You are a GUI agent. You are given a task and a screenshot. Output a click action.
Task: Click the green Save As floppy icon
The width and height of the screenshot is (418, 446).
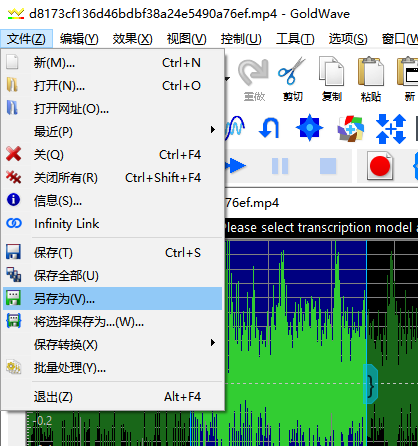(x=13, y=298)
